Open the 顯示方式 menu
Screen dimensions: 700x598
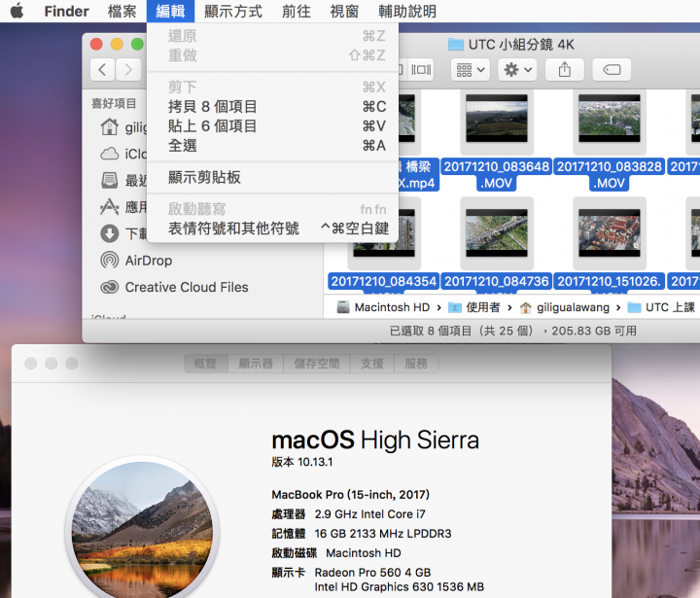click(x=233, y=11)
